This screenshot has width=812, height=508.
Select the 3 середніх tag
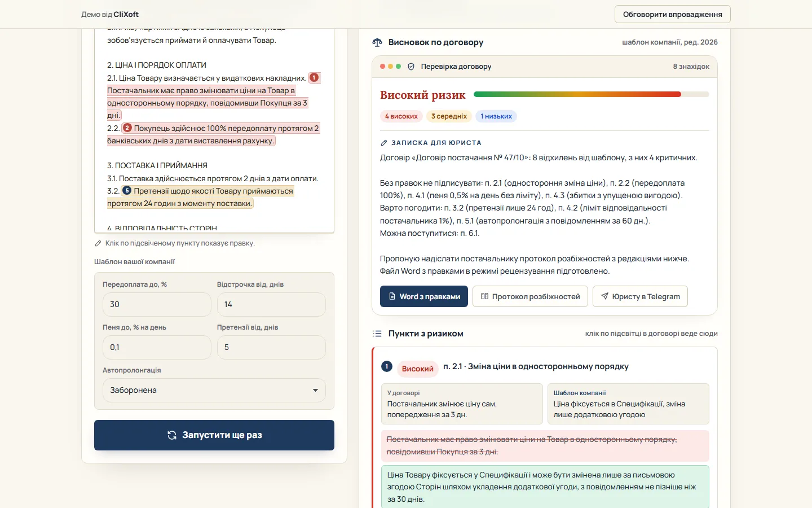[449, 116]
